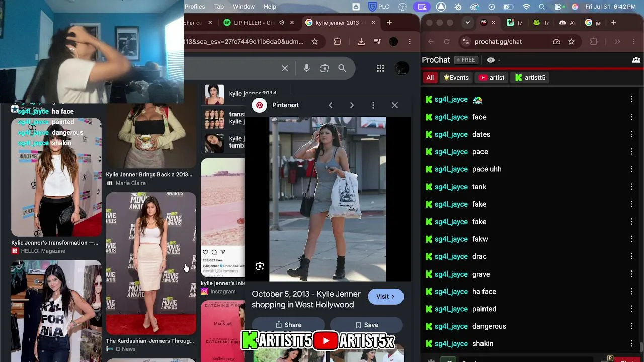
Task: Bookmark prochat.gg with the star icon
Action: [571, 42]
